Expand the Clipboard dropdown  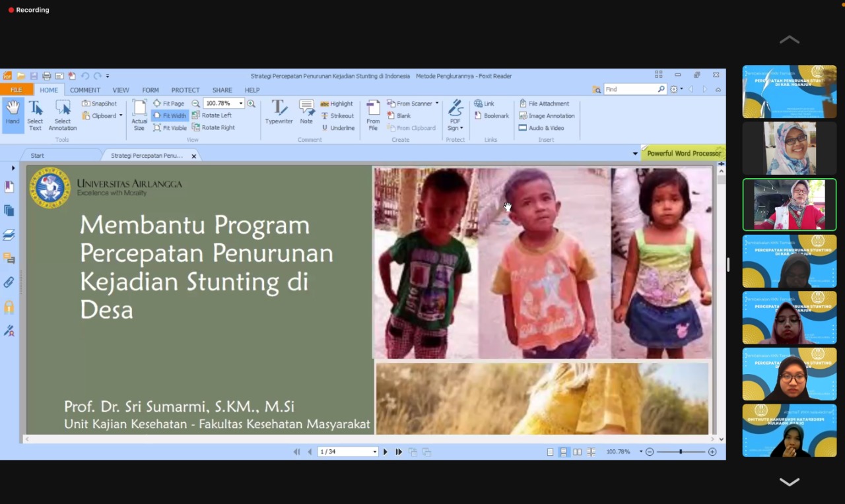[121, 116]
